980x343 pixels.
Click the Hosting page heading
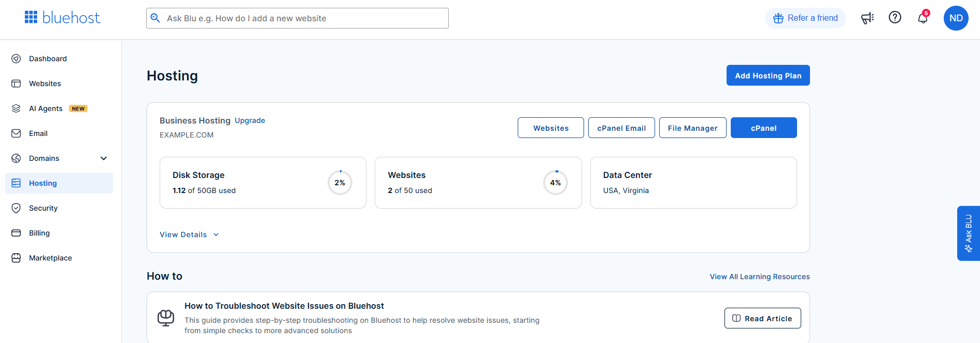pos(172,76)
